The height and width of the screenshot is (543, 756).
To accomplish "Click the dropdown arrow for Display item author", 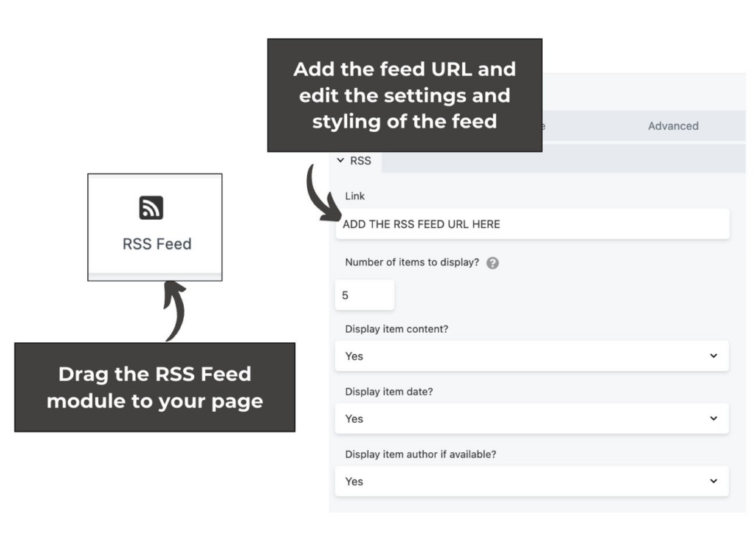I will [713, 481].
